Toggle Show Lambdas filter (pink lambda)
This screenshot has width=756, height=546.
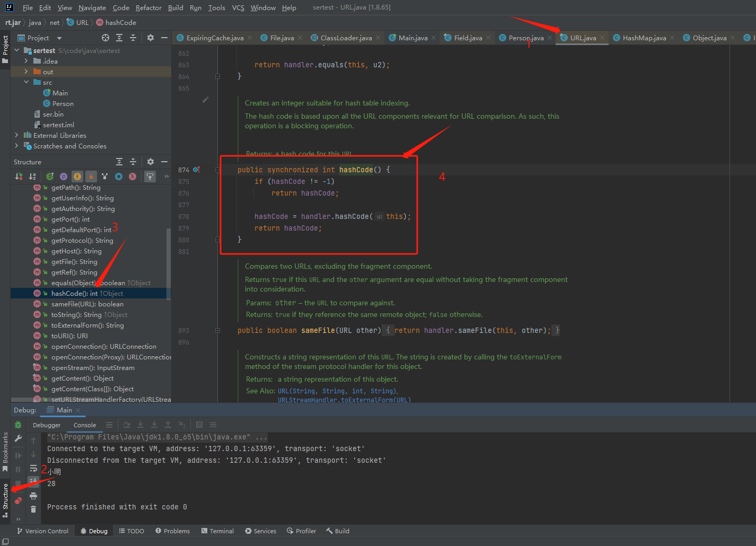[133, 177]
